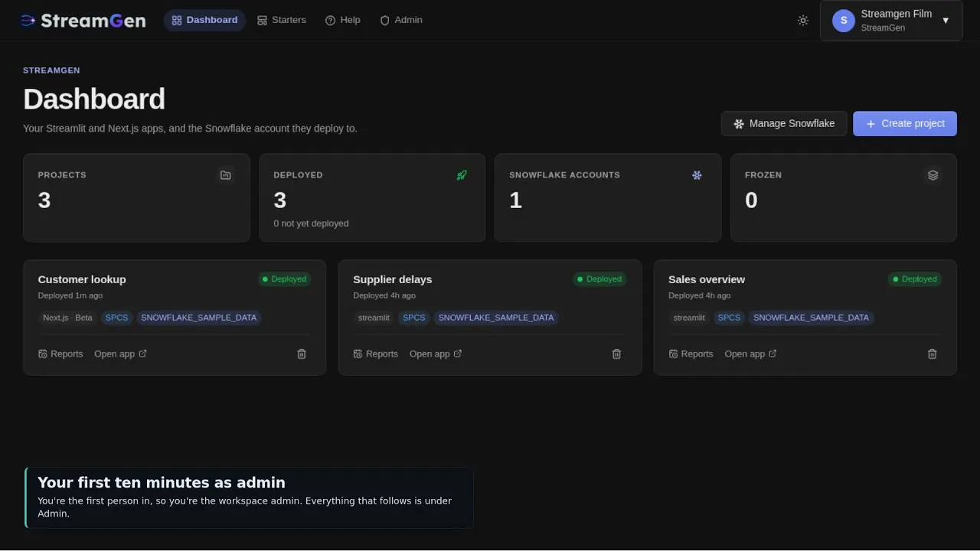Click SPCS tag on Customer lookup

coord(117,318)
